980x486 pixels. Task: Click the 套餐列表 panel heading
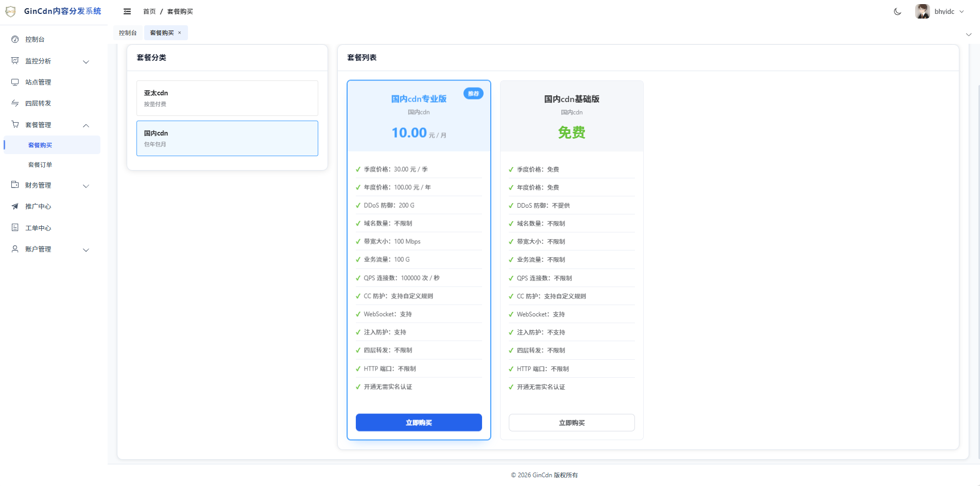click(x=362, y=58)
